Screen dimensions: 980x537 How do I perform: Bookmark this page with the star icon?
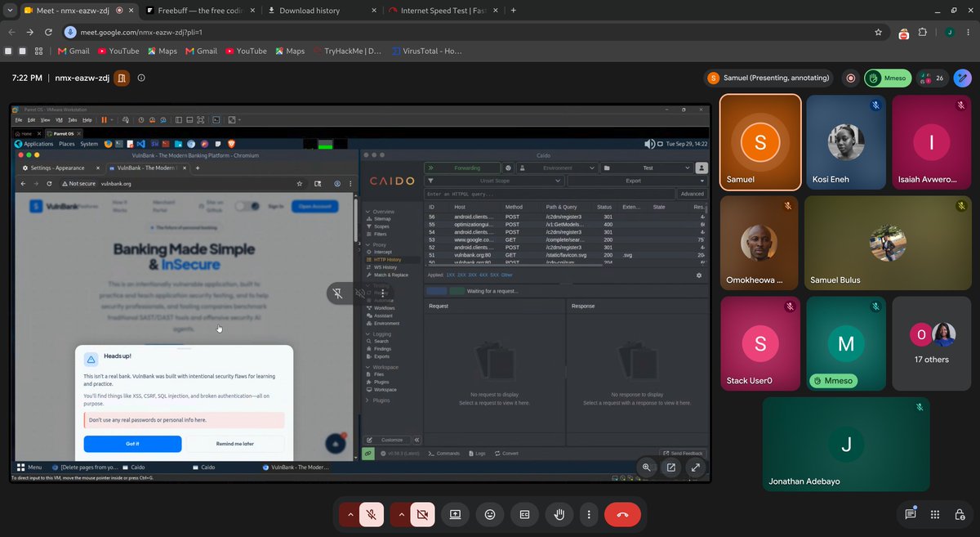click(878, 32)
